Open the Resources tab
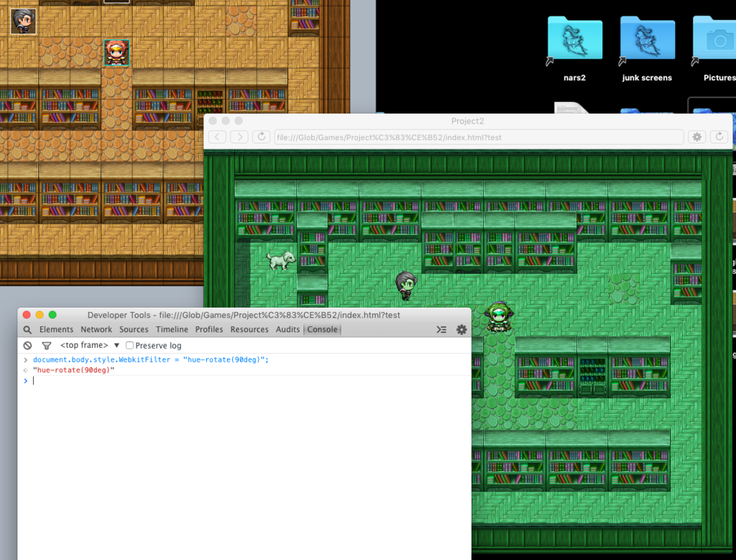Viewport: 736px width, 560px height. pyautogui.click(x=249, y=329)
